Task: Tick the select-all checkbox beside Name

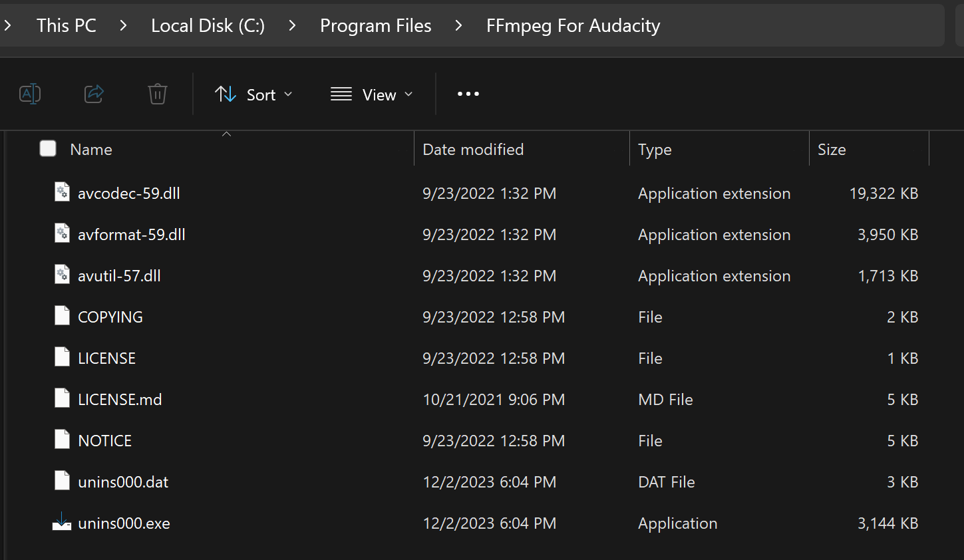Action: point(48,148)
